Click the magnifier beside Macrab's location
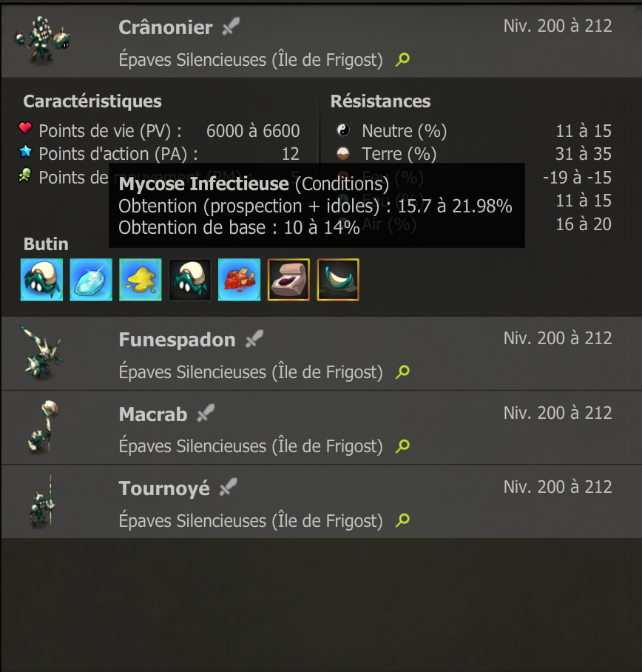 point(402,446)
